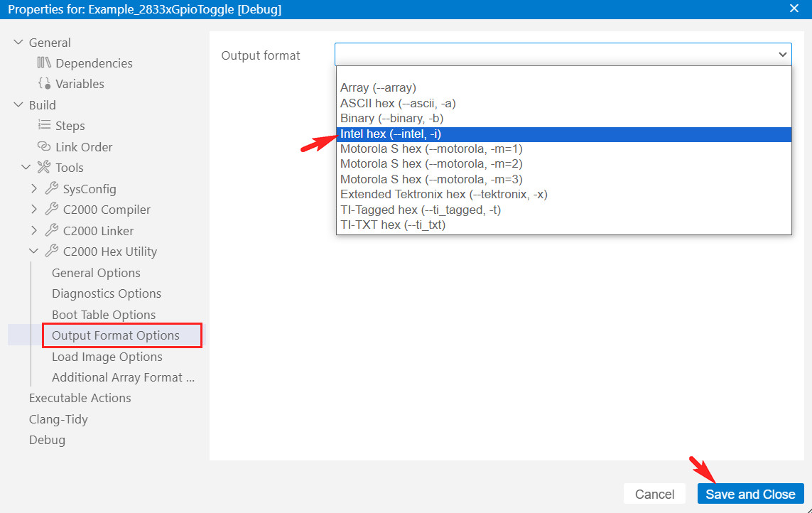Click the Tools wrench-and-screwdriver icon
This screenshot has height=513, width=812.
click(x=44, y=168)
